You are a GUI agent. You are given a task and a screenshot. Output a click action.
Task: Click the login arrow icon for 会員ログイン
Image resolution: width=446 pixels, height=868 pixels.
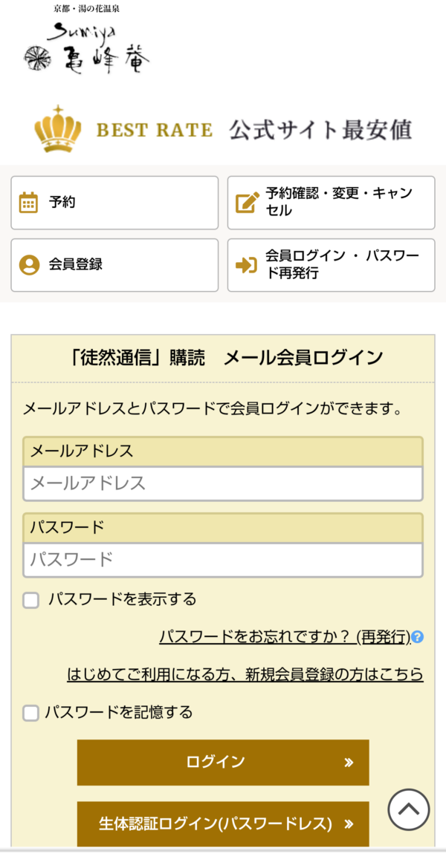click(246, 265)
